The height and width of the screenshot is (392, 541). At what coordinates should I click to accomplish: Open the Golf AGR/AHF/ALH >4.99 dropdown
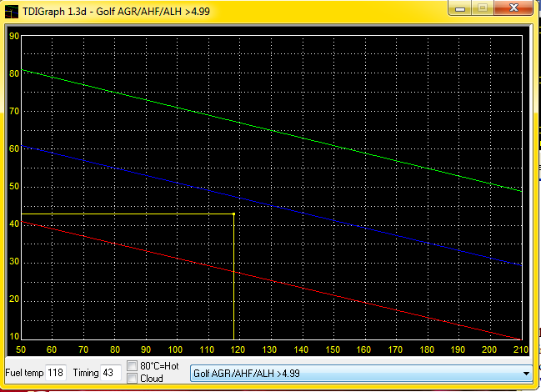(361, 374)
